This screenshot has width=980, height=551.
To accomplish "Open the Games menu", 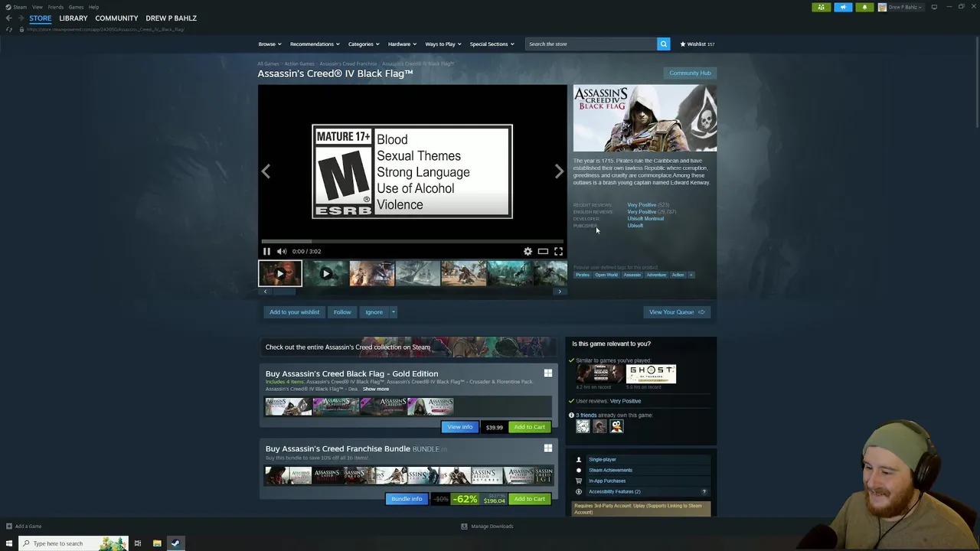I will click(76, 7).
